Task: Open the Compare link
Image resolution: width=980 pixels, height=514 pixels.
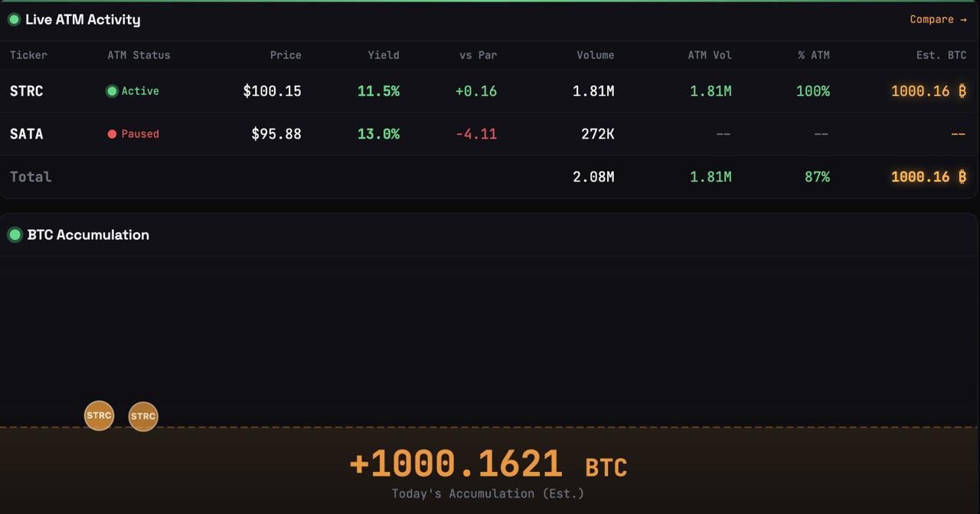Action: point(938,20)
